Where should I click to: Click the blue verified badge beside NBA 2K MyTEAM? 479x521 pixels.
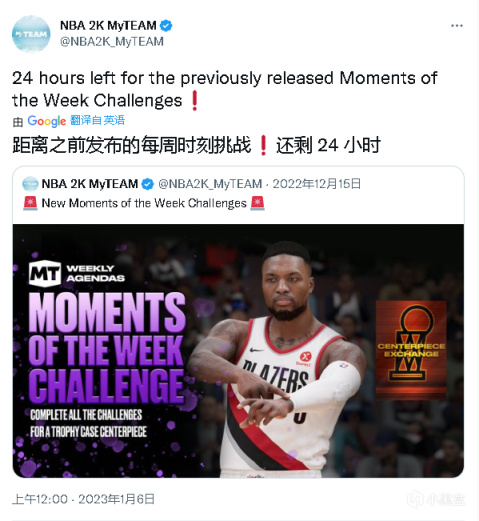coord(166,25)
